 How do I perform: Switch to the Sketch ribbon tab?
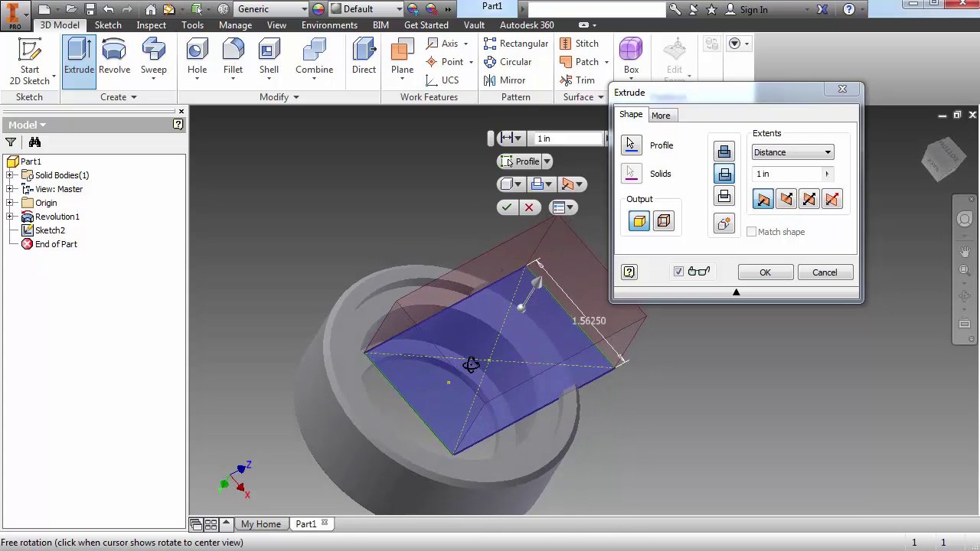pos(107,24)
